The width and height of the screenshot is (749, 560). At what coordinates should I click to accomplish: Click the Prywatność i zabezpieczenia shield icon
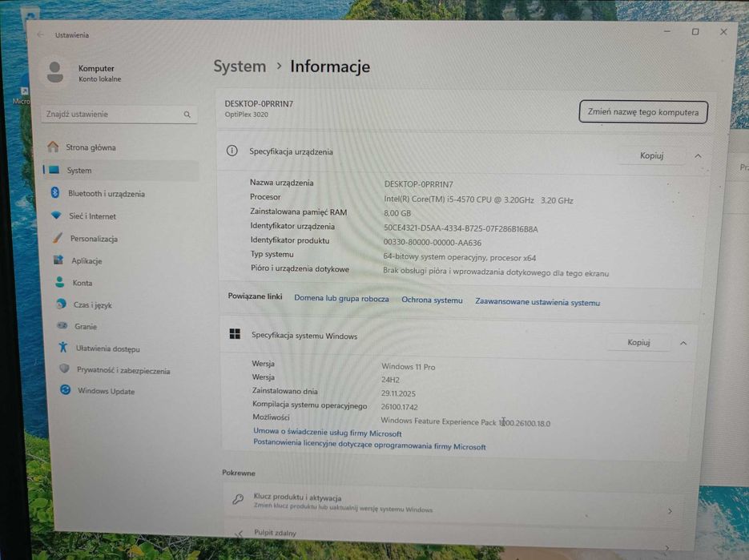click(x=65, y=369)
